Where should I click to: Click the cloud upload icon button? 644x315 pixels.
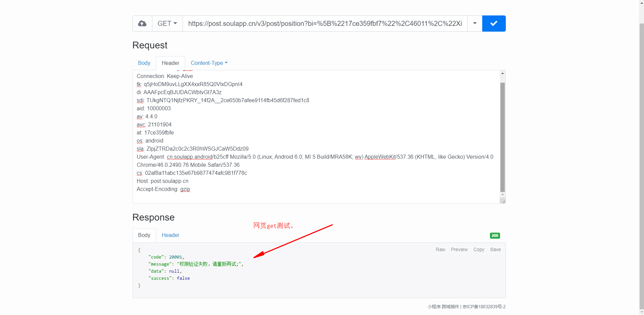tap(142, 24)
